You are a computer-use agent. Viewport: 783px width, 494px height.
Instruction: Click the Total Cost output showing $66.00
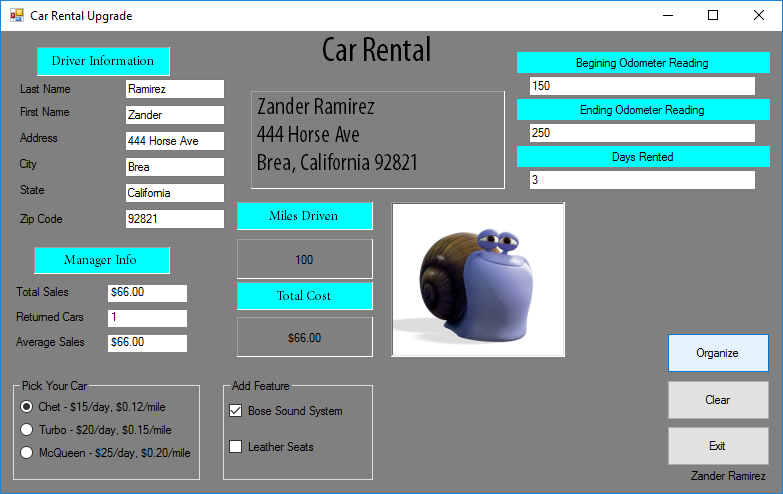click(305, 337)
